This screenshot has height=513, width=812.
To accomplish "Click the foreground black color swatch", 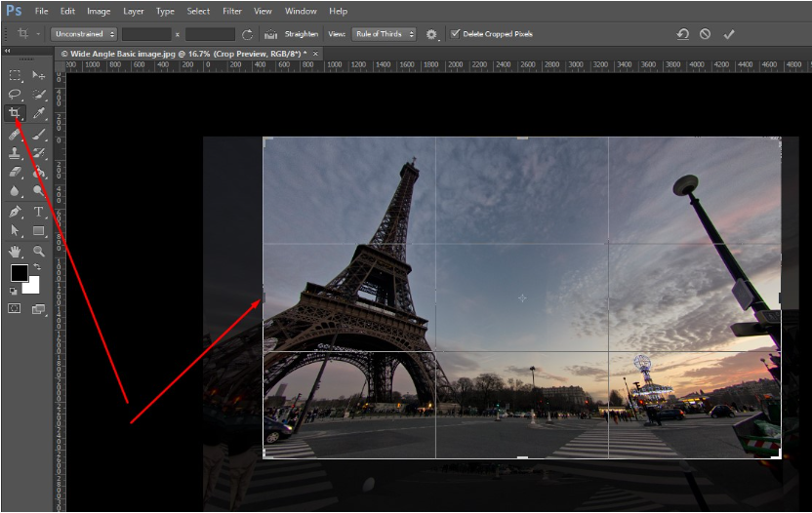I will (20, 273).
